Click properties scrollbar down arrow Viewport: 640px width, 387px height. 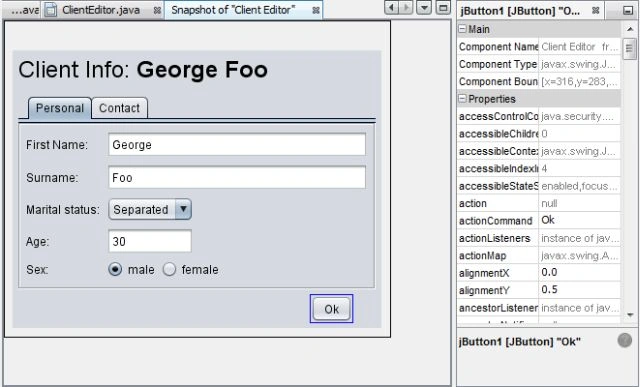(630, 315)
